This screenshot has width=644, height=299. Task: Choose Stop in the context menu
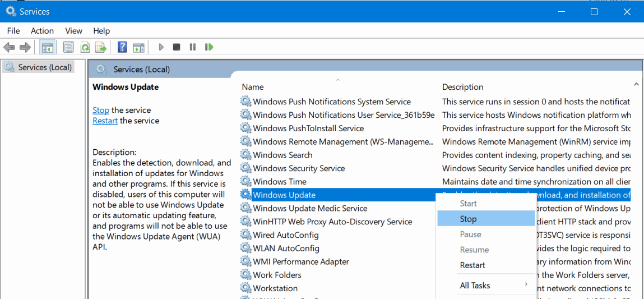[487, 219]
